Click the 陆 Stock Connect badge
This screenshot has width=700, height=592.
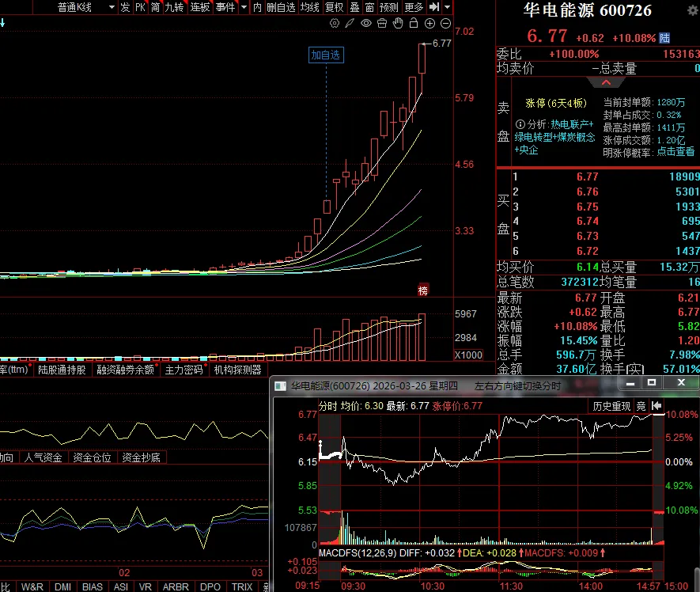coord(664,38)
